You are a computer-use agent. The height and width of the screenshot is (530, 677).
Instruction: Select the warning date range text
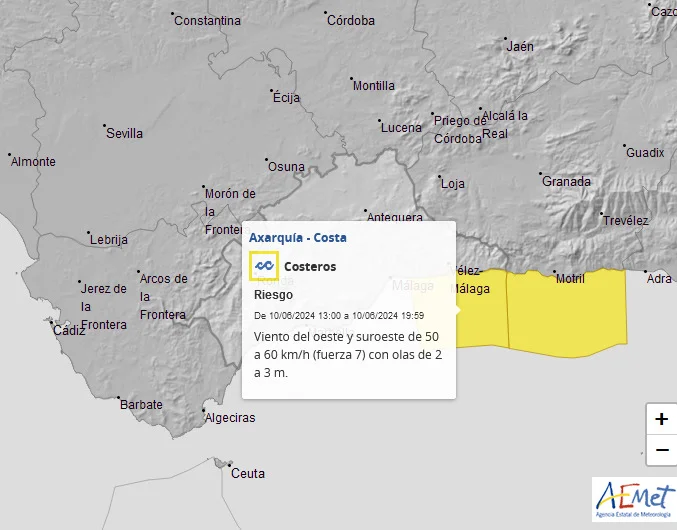(339, 315)
